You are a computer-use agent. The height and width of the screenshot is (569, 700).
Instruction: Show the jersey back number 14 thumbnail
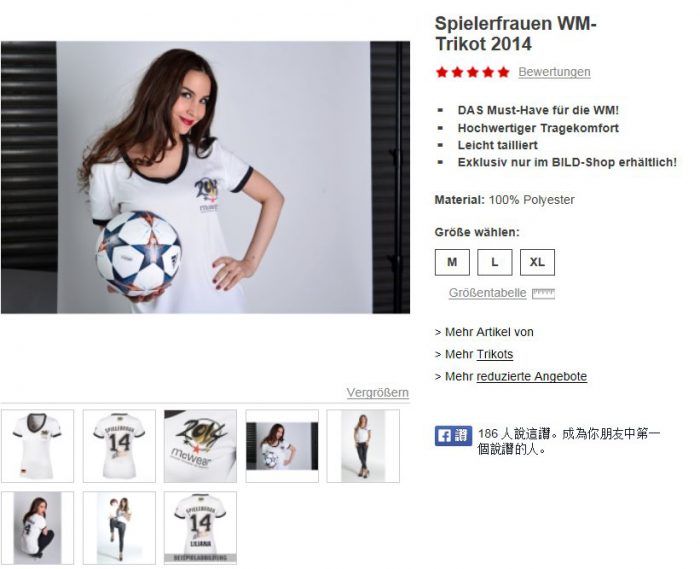[119, 446]
